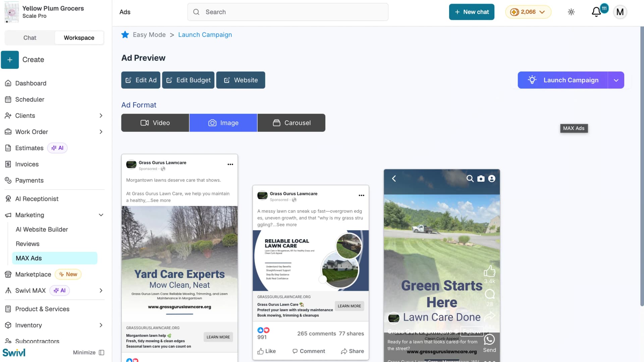Open AI Website Builder

[x=42, y=229]
